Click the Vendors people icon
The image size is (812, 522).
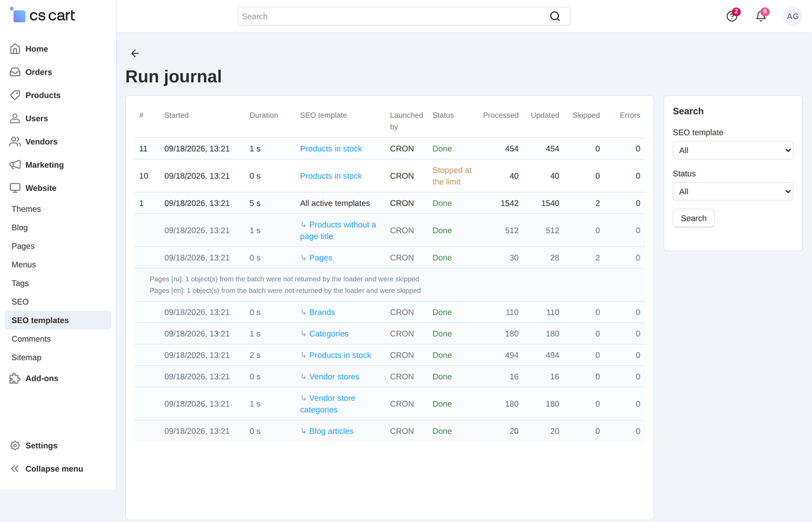click(x=15, y=142)
